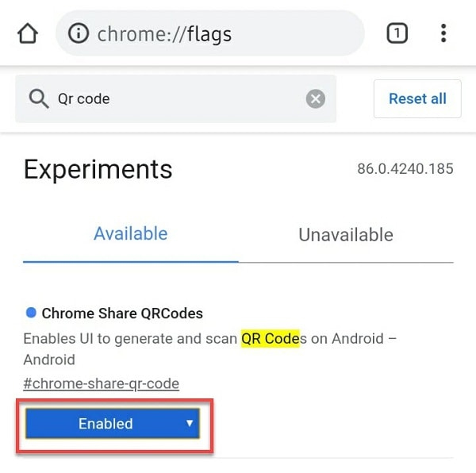Click the Chrome Share QRCodes flag title
This screenshot has width=476, height=473.
tap(122, 313)
